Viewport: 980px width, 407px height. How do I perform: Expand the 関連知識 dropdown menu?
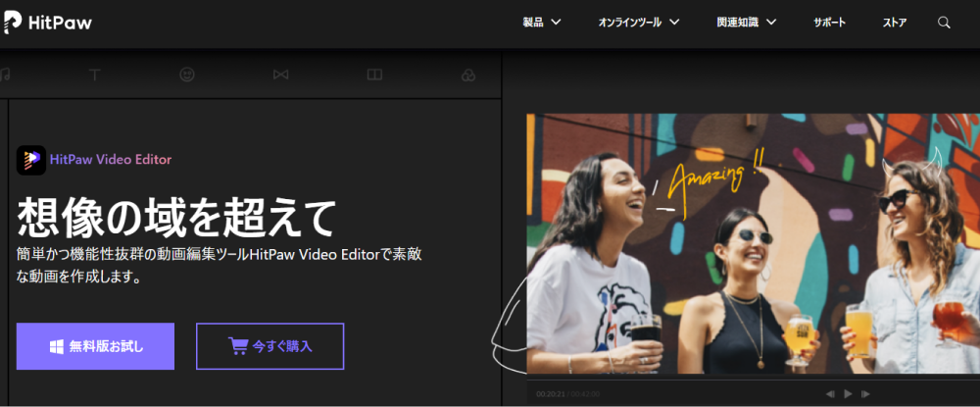[x=746, y=23]
